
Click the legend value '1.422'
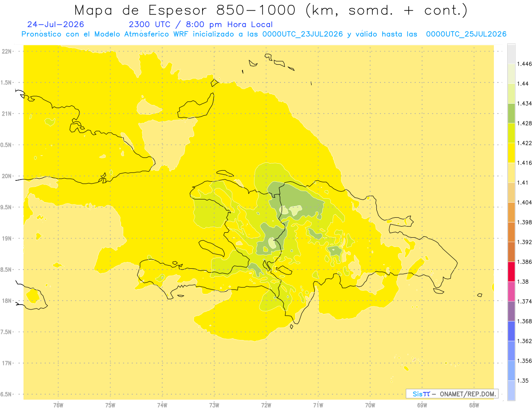524,143
